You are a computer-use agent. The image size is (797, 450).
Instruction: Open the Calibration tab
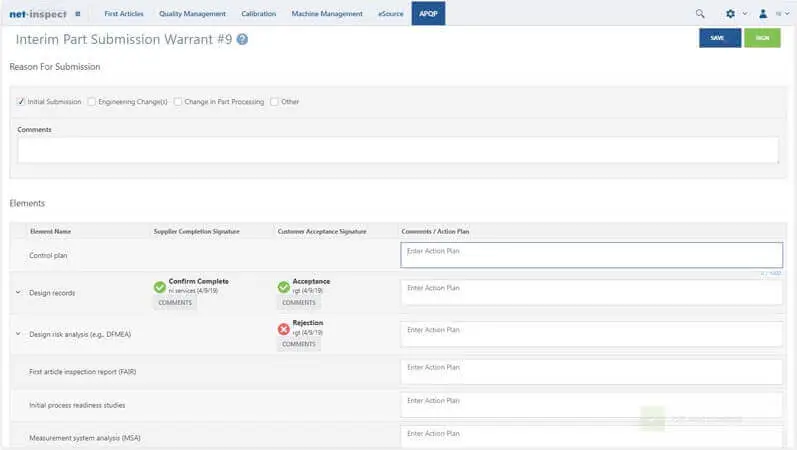[x=259, y=14]
